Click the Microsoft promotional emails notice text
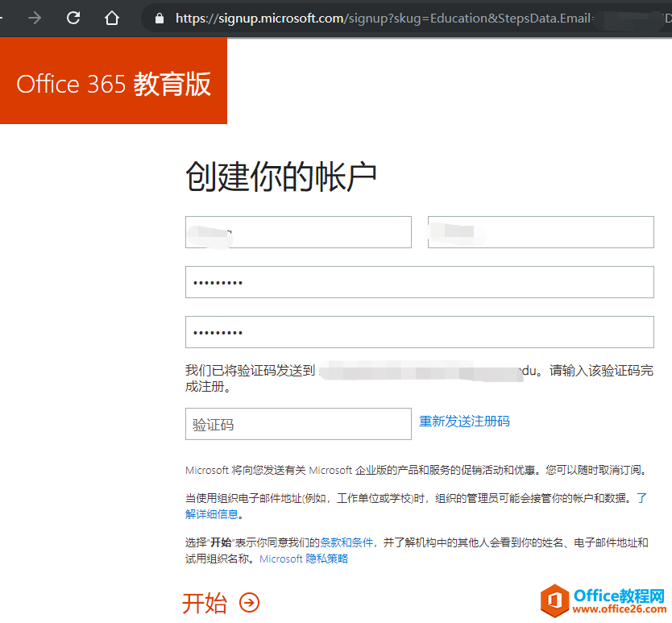The height and width of the screenshot is (623, 672). (416, 470)
